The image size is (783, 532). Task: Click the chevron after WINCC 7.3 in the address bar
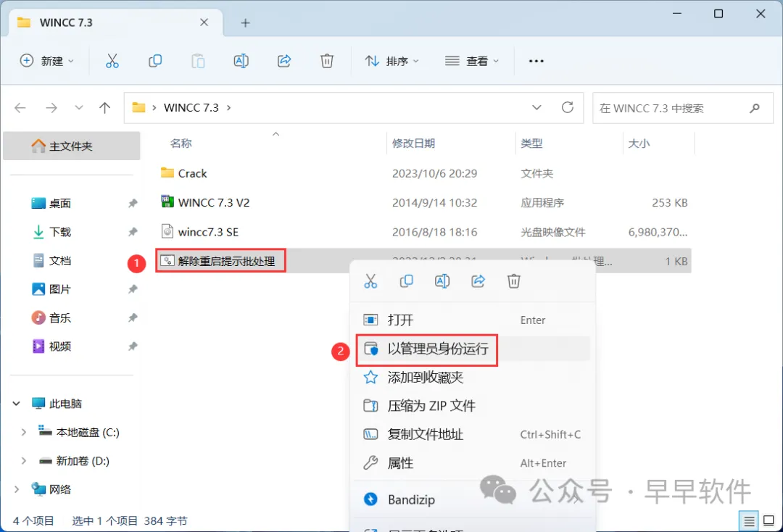[228, 108]
